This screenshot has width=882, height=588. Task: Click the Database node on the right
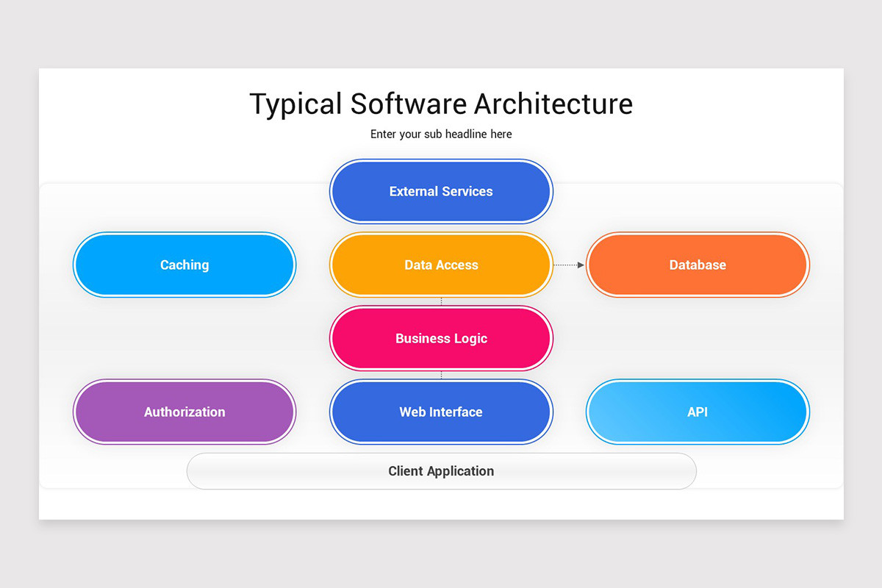click(x=698, y=265)
